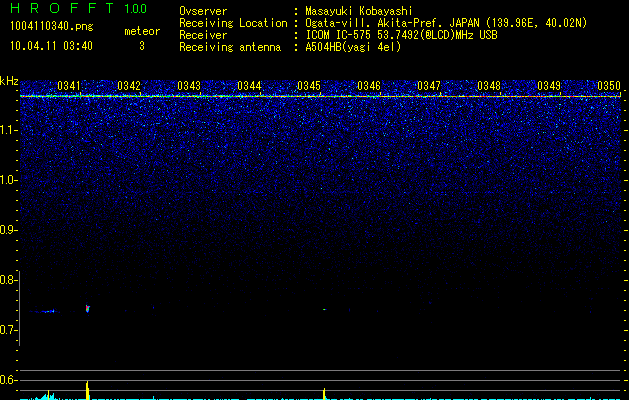The width and height of the screenshot is (629, 400).
Task: Click the 0350 time marker
Action: pyautogui.click(x=609, y=86)
